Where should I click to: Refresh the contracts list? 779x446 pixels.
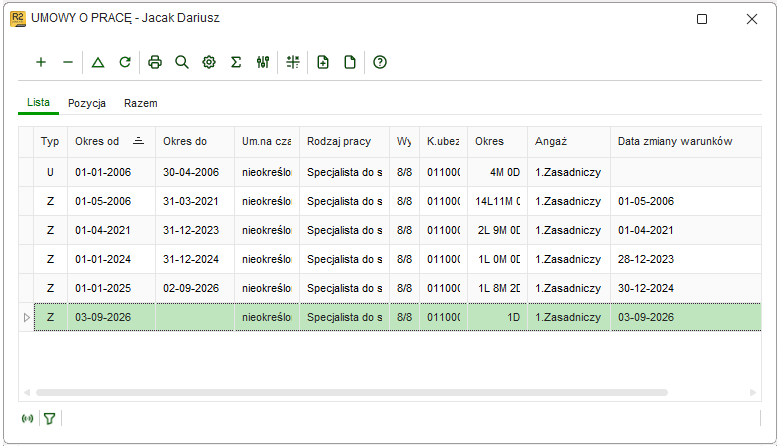click(125, 62)
